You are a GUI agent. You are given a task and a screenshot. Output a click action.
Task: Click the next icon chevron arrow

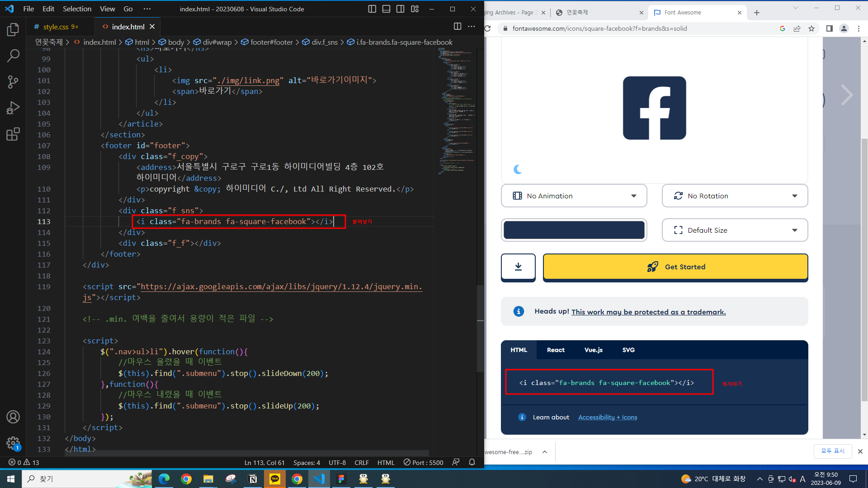[847, 95]
